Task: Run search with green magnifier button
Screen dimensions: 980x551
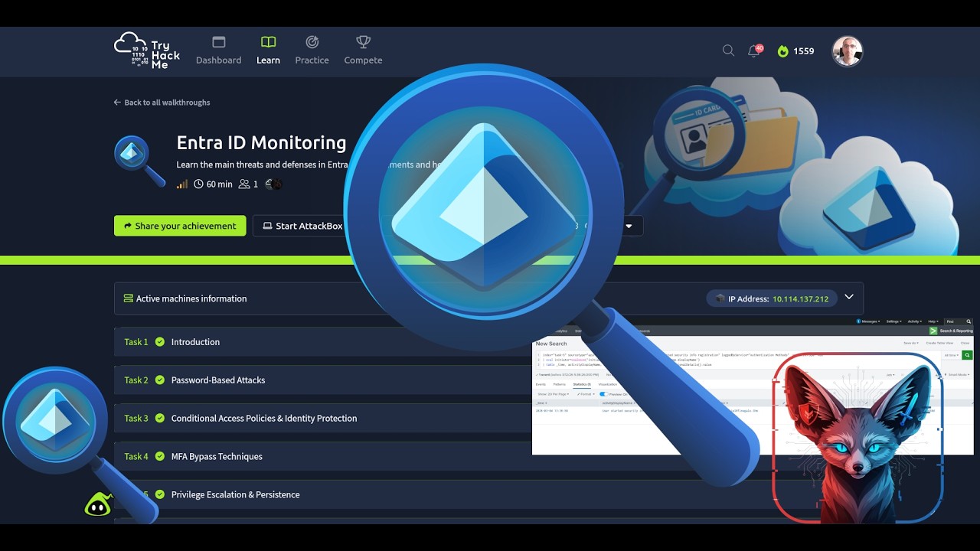Action: click(x=967, y=355)
